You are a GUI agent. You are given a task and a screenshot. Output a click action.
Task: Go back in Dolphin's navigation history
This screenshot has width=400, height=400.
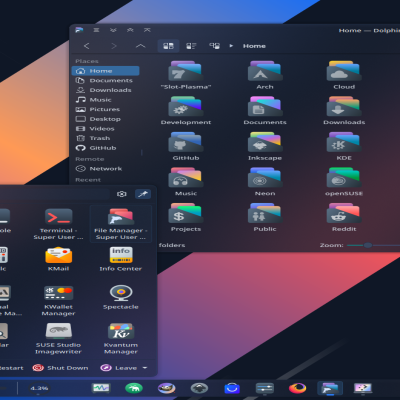coord(87,46)
